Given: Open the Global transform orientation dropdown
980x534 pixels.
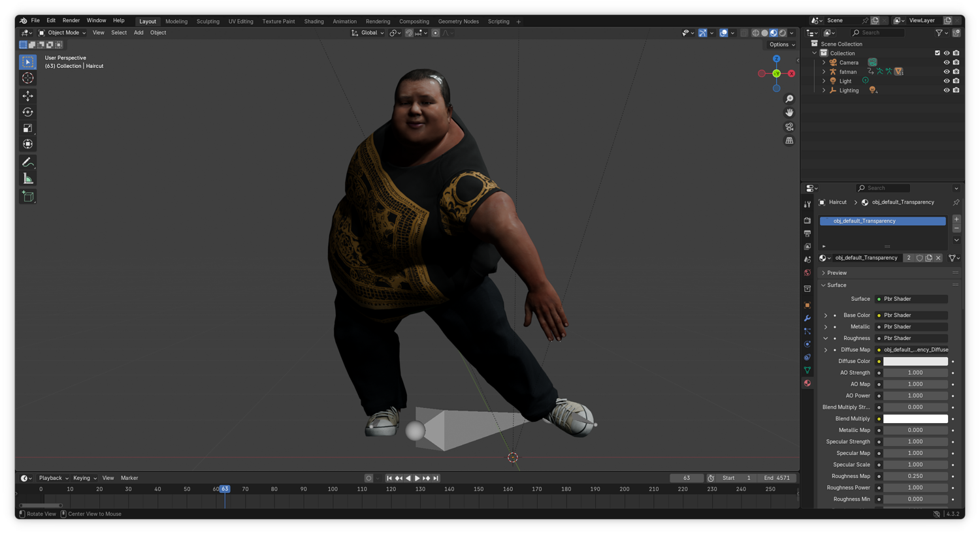Looking at the screenshot, I should coord(368,33).
